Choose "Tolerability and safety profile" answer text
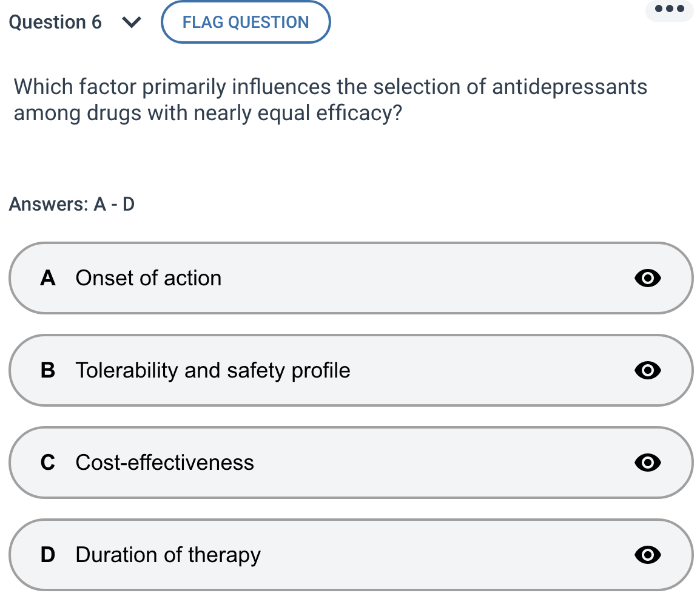 213,370
